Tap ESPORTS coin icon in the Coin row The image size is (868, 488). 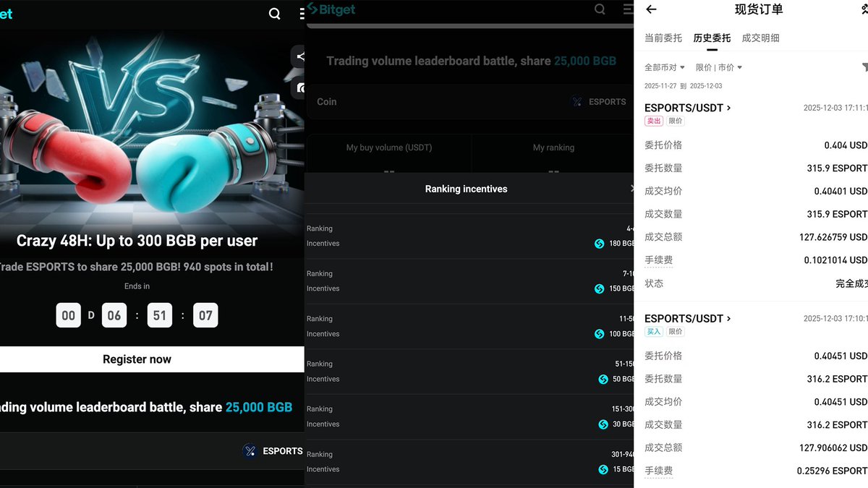tap(576, 102)
